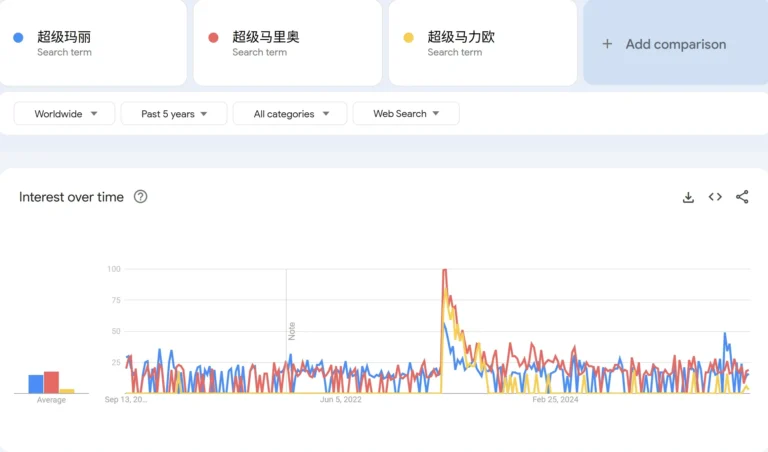Open the embed code icon
This screenshot has width=768, height=452.
[x=715, y=197]
